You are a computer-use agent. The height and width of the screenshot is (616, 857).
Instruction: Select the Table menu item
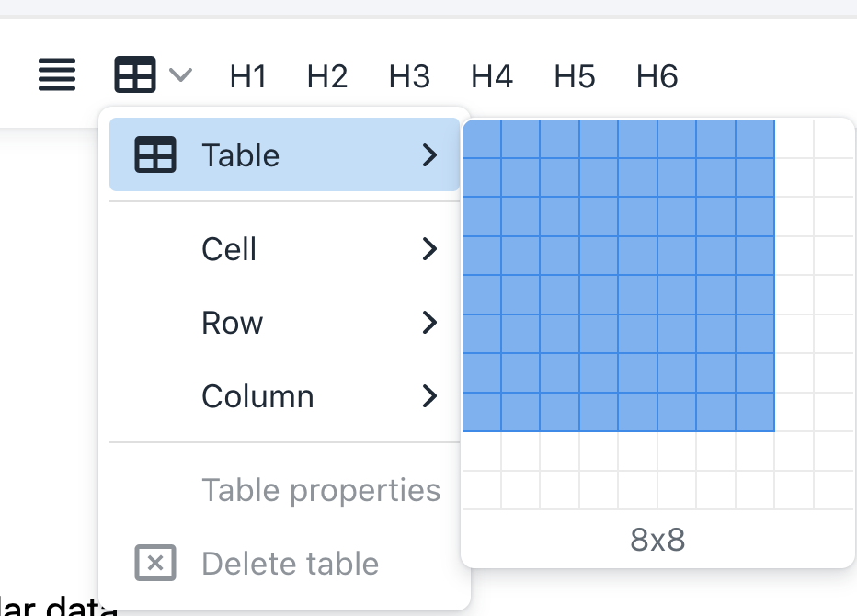click(x=284, y=154)
